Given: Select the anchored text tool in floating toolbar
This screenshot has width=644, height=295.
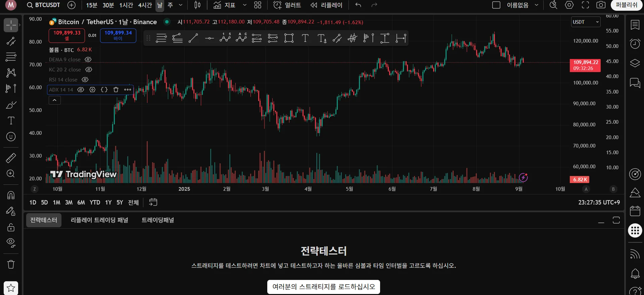Looking at the screenshot, I should pyautogui.click(x=322, y=38).
